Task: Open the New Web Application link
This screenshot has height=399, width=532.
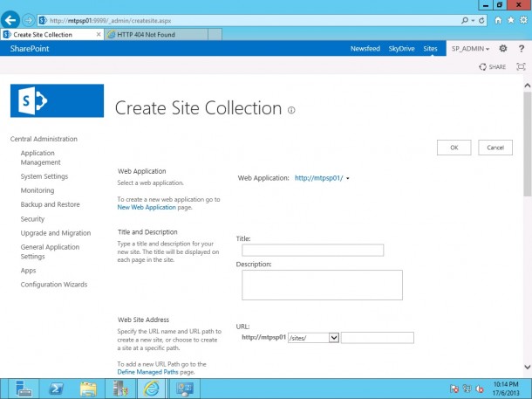Action: 147,207
